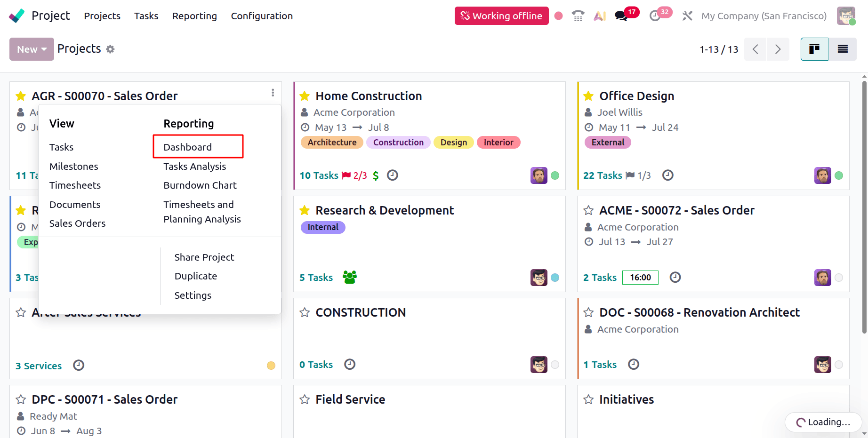
Task: Open activities clock with 32 badge
Action: point(655,16)
